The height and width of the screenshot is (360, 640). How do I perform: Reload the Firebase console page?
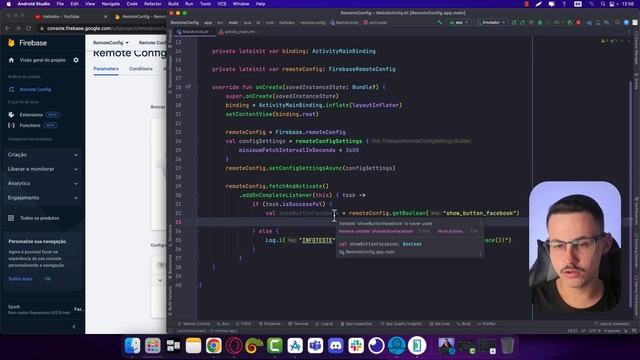tap(29, 28)
